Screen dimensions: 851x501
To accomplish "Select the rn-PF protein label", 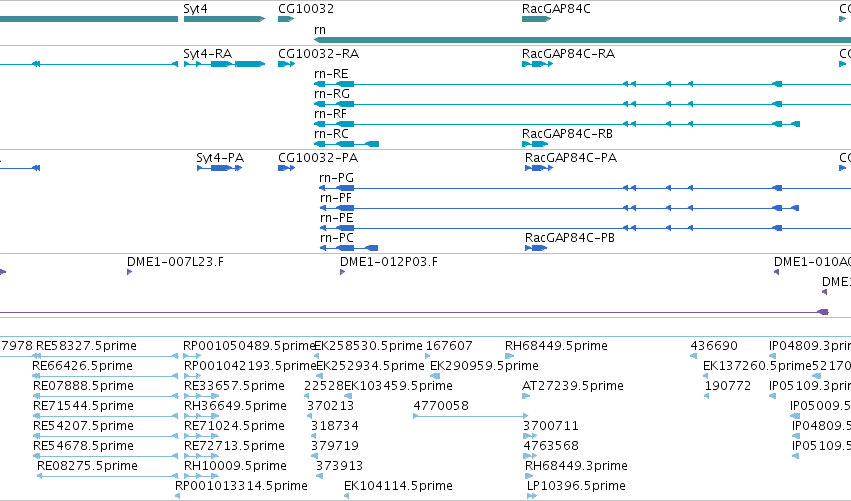I will pos(336,198).
